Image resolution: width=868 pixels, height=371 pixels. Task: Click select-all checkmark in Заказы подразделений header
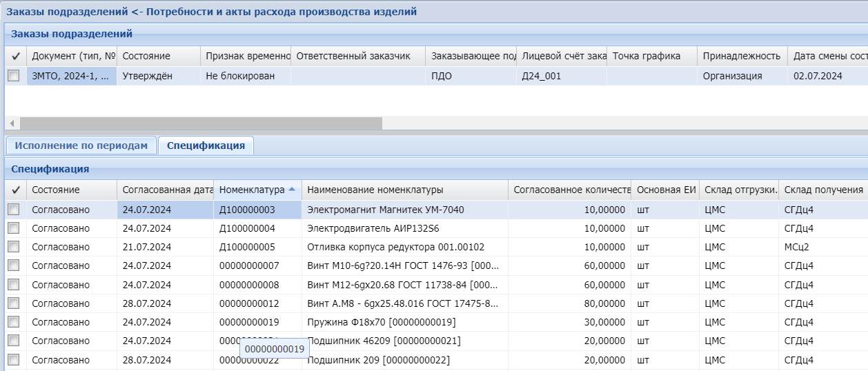[x=15, y=56]
